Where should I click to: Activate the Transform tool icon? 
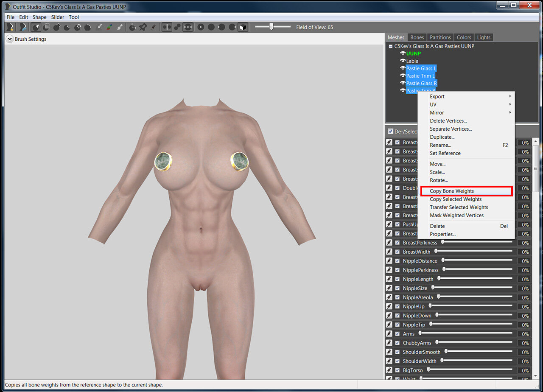click(133, 27)
